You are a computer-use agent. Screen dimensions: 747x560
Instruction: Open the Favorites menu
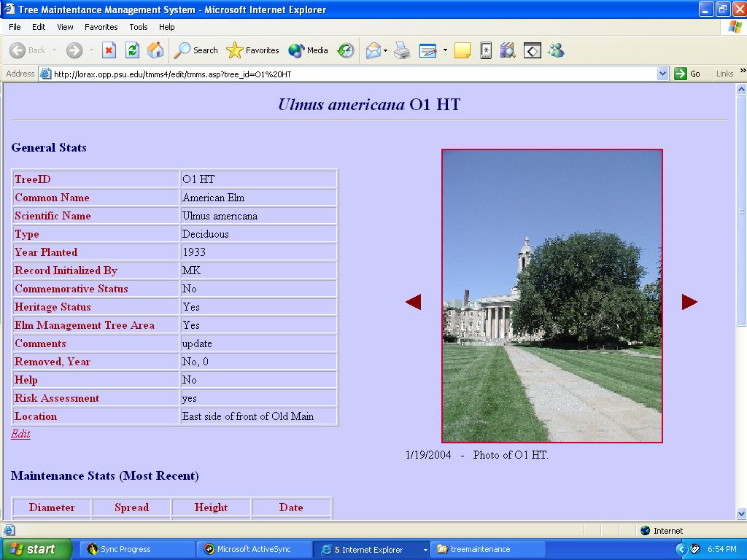(101, 27)
